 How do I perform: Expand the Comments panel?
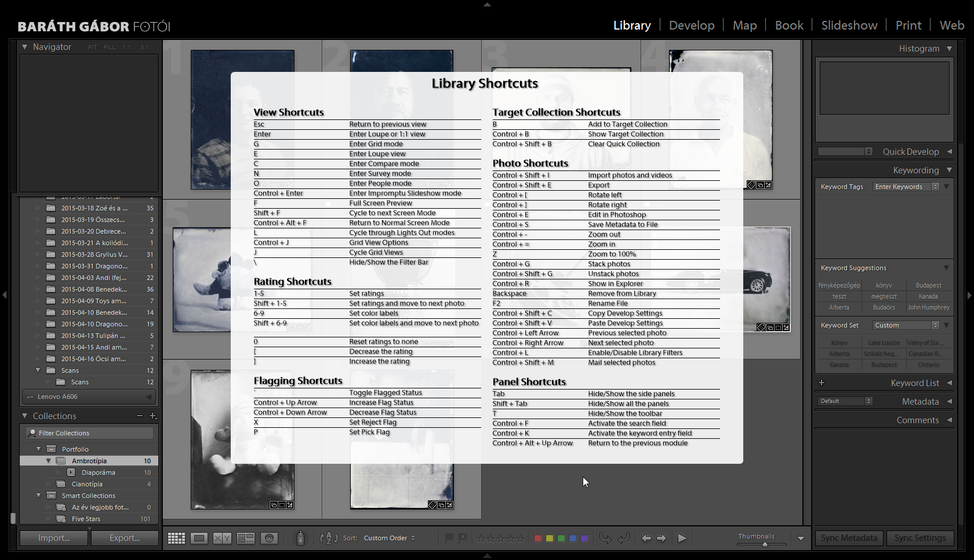pyautogui.click(x=949, y=420)
